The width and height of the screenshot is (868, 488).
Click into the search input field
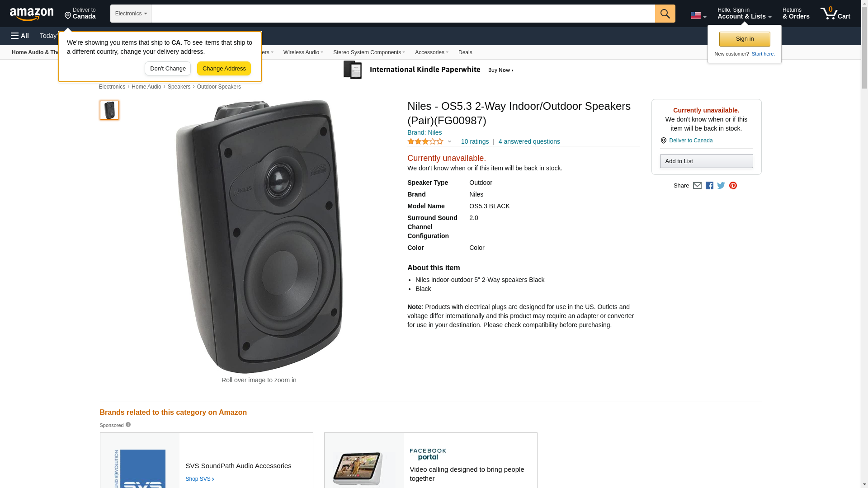pyautogui.click(x=402, y=14)
